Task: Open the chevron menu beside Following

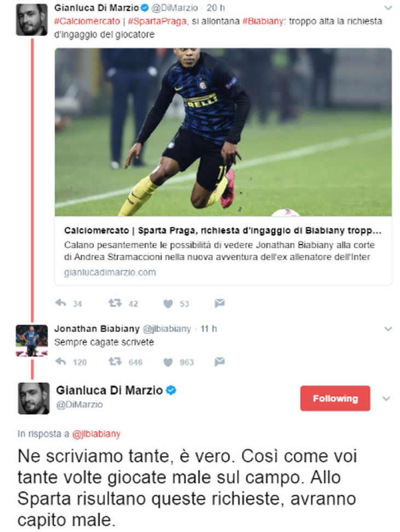Action: click(386, 399)
